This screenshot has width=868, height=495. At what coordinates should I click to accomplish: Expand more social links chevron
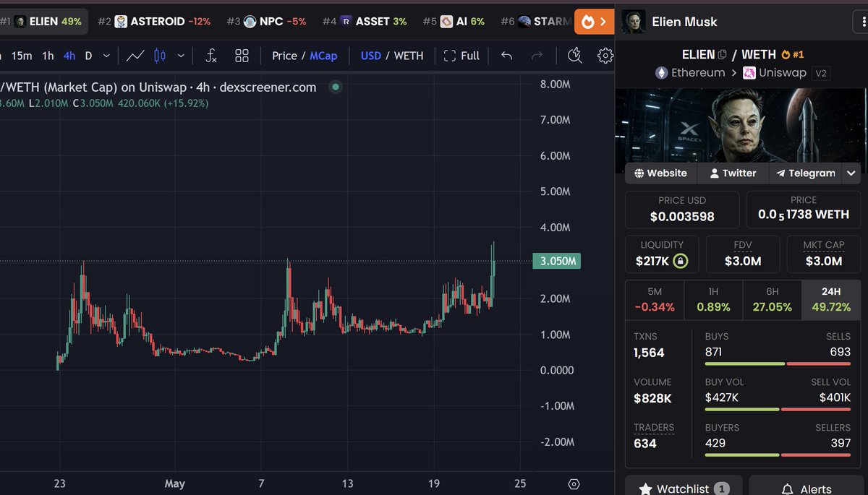pyautogui.click(x=851, y=173)
